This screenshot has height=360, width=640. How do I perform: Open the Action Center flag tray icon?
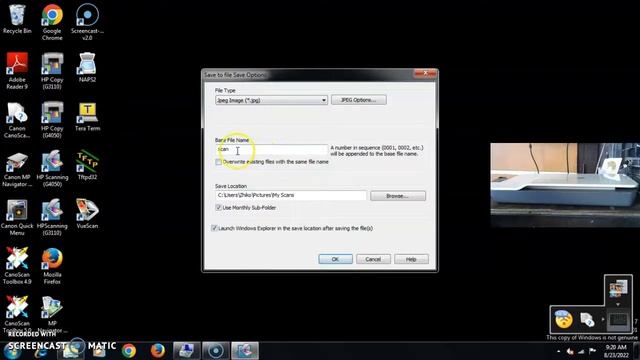(x=593, y=351)
